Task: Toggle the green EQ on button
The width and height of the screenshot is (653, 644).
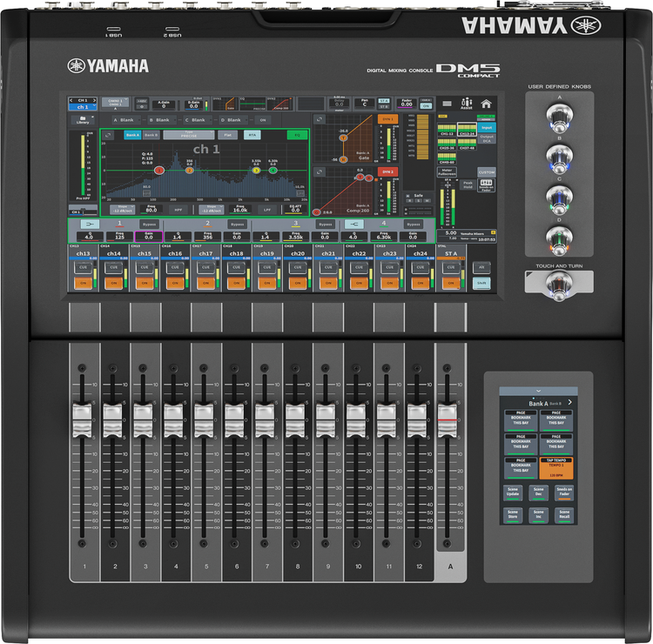Action: (x=298, y=135)
